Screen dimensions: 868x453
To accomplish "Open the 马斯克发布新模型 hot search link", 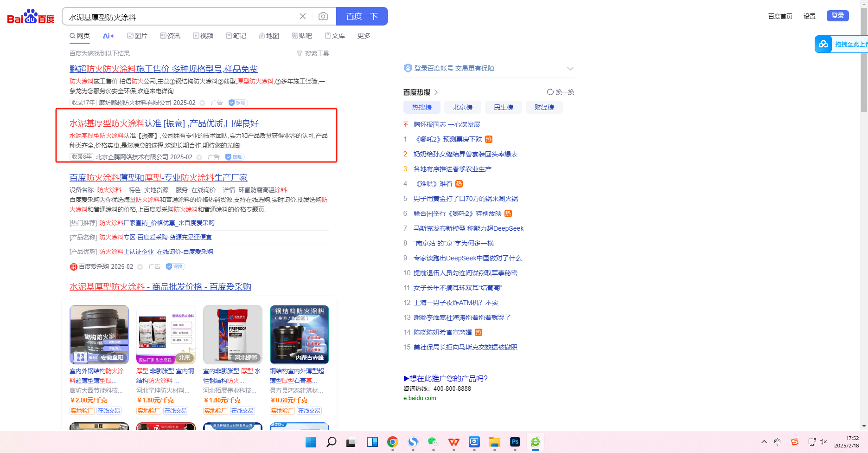I will [x=468, y=228].
